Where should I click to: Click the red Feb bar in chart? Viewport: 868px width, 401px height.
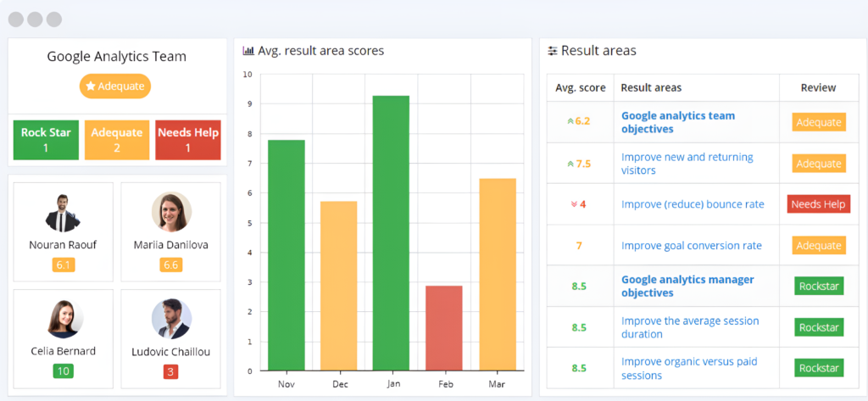(443, 328)
